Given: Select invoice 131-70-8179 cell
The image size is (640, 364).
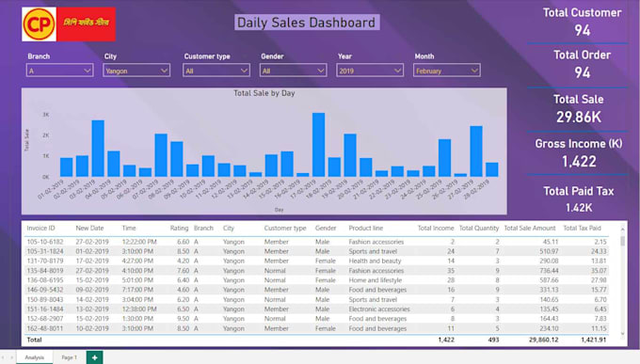Looking at the screenshot, I should pyautogui.click(x=45, y=261).
